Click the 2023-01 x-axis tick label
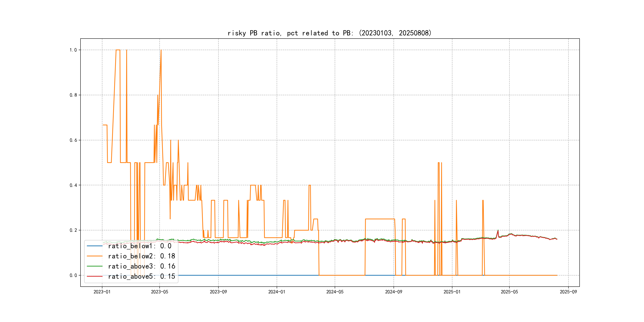 coord(102,292)
